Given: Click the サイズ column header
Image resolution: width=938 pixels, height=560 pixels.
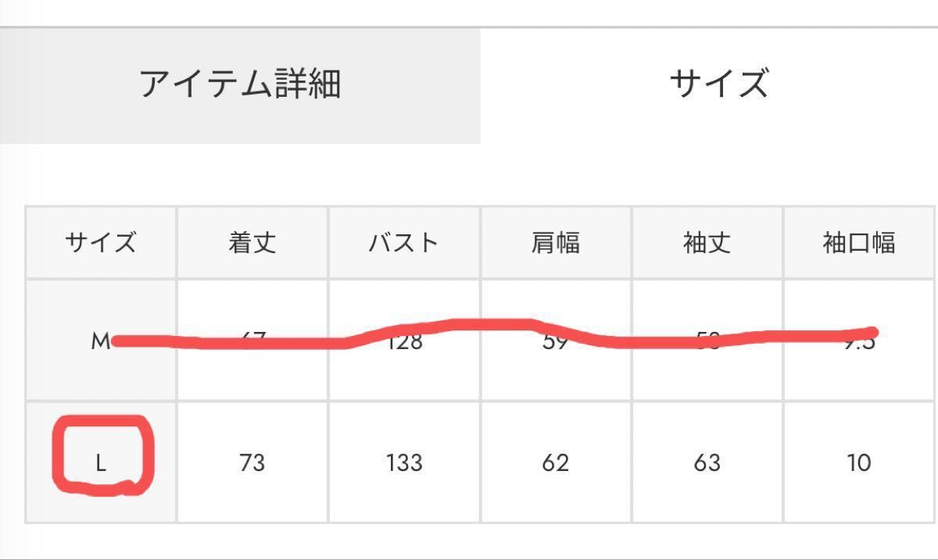Looking at the screenshot, I should point(101,243).
